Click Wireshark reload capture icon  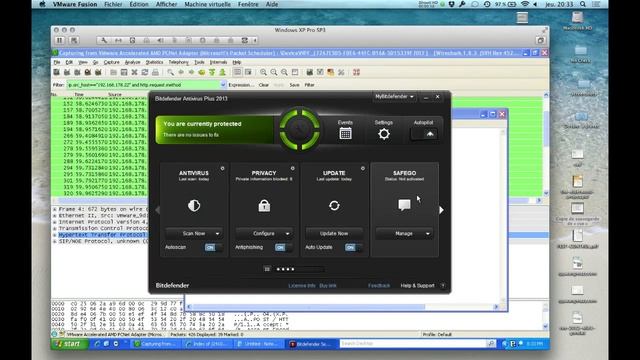[x=144, y=72]
